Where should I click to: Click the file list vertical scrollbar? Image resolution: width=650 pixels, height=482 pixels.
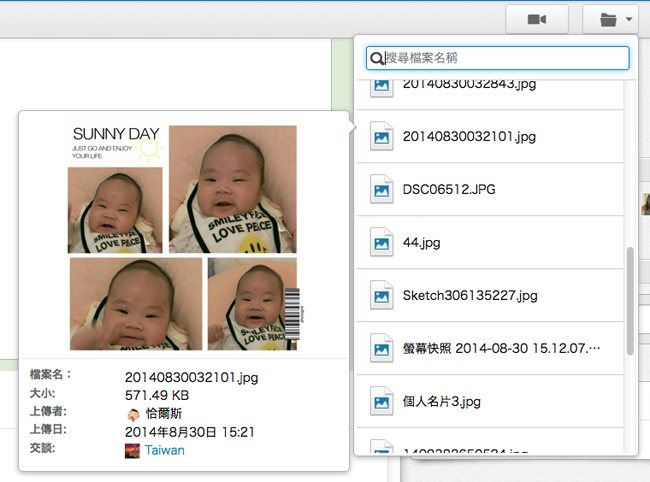(630, 300)
